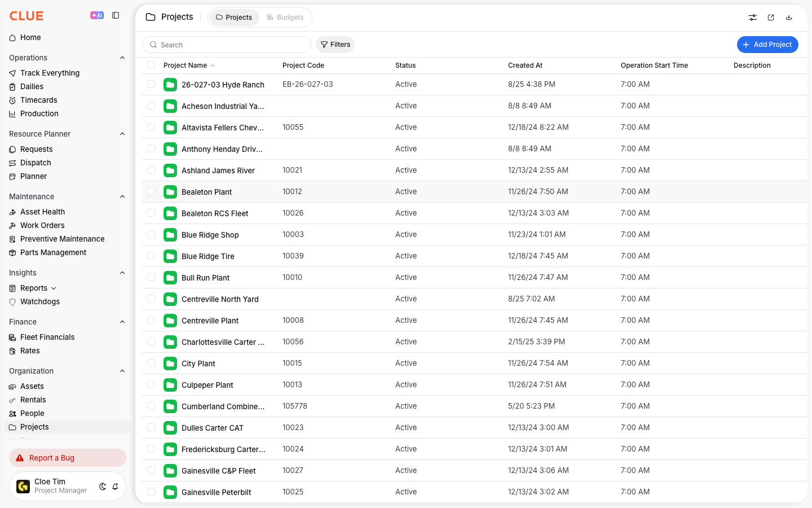Click the Add Project button
The height and width of the screenshot is (508, 812).
point(767,45)
